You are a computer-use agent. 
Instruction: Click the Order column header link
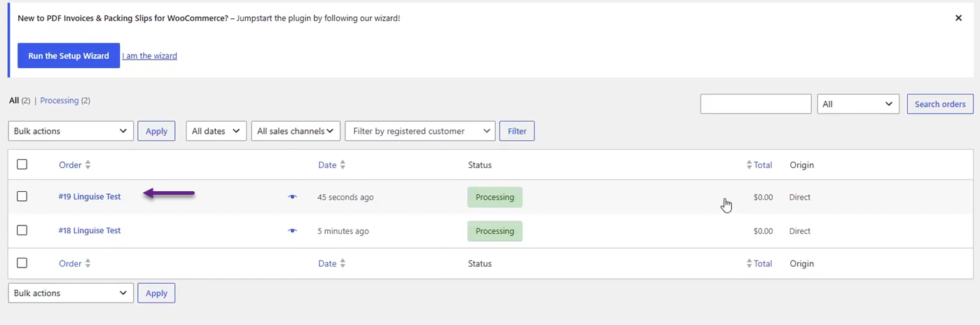[70, 165]
